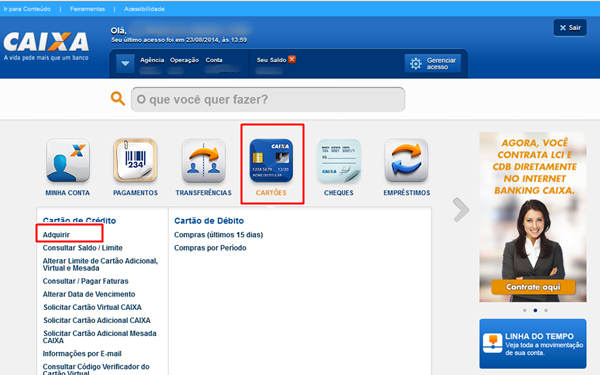Open Consultar Saldo / Limite link
The width and height of the screenshot is (600, 375).
coord(83,248)
